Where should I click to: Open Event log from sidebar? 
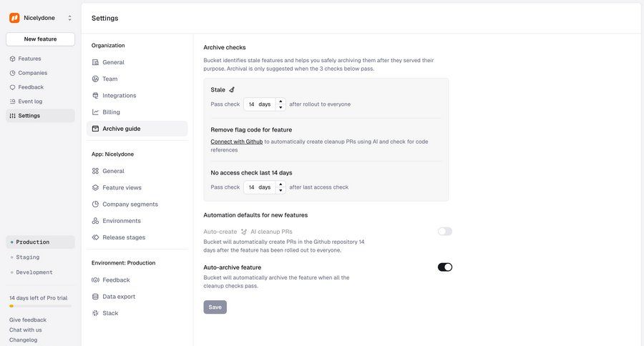pos(30,102)
